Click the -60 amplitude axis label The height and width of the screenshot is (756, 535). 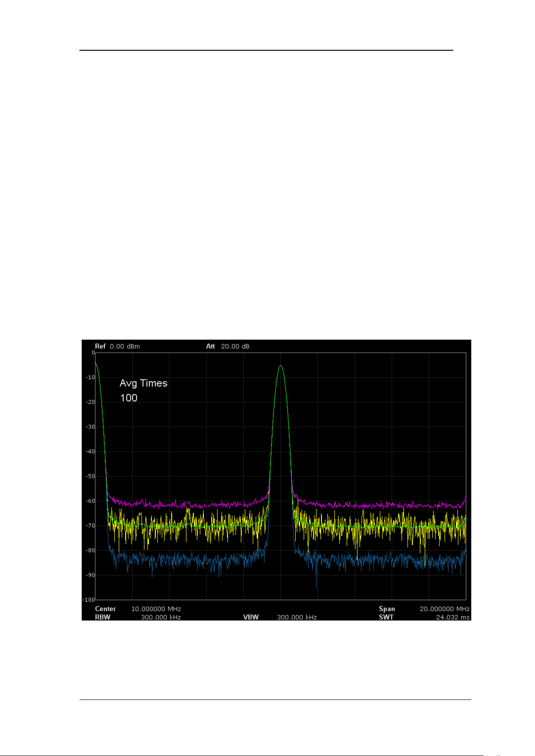pos(90,501)
